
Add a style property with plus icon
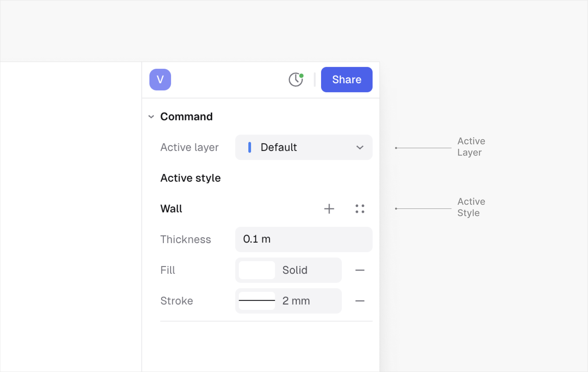pyautogui.click(x=329, y=209)
